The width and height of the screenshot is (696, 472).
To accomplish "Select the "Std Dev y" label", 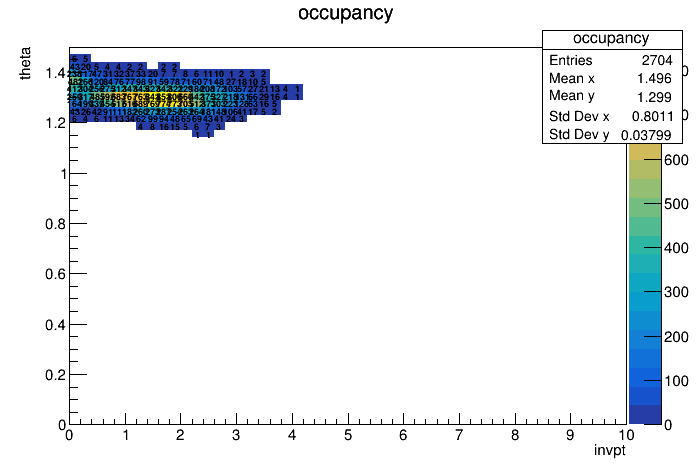I will [x=579, y=135].
